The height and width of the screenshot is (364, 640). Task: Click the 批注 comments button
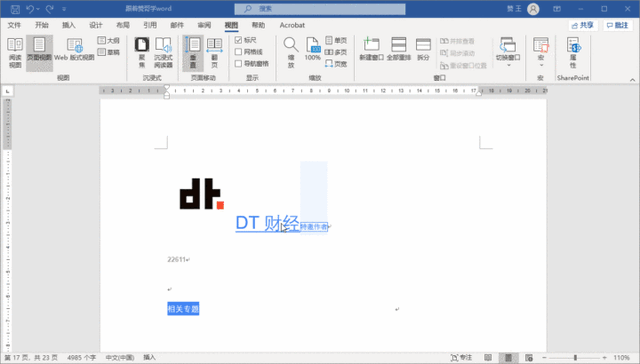[x=618, y=25]
